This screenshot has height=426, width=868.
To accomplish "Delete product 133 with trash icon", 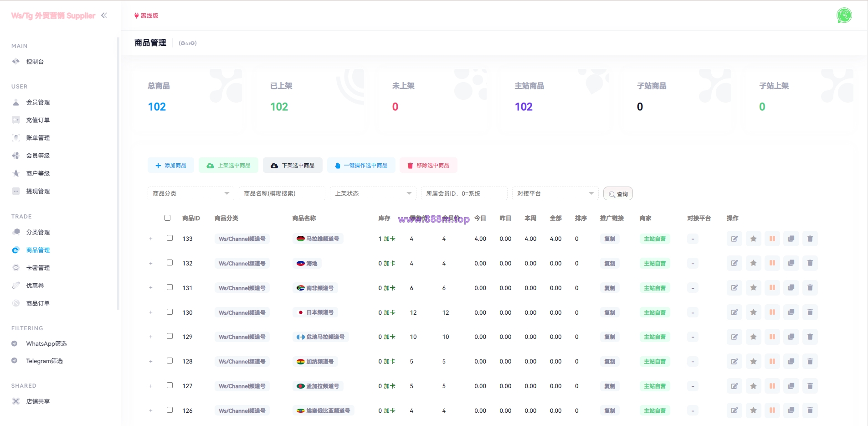I will tap(810, 239).
